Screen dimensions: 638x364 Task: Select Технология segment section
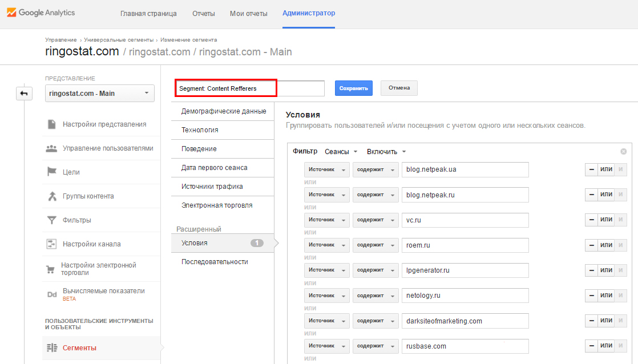(223, 130)
